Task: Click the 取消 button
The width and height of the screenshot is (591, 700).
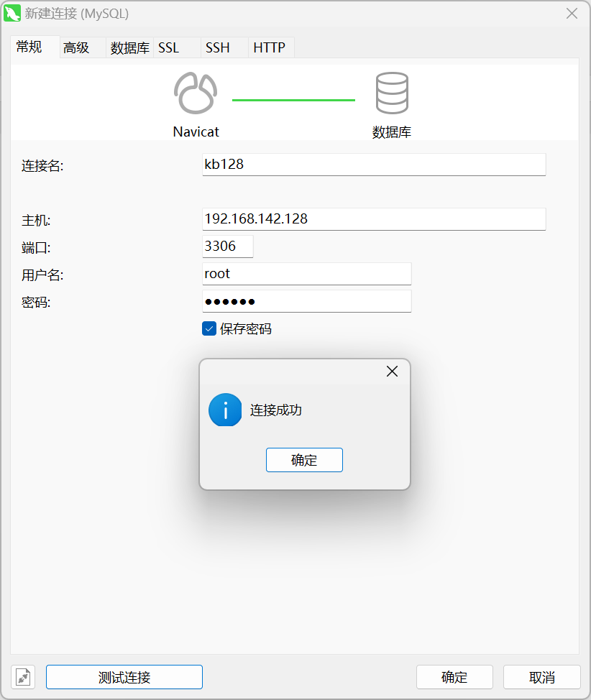Action: [x=542, y=677]
